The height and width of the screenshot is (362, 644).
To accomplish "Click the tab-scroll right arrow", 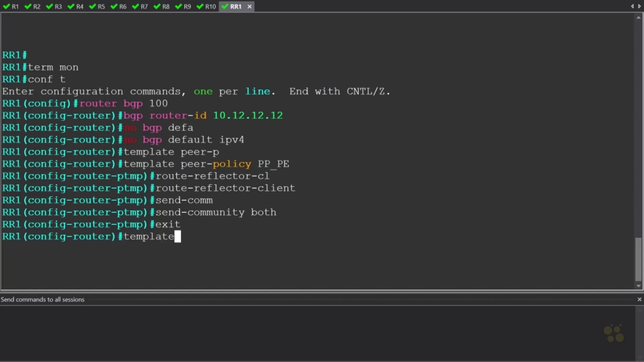I will tap(639, 6).
